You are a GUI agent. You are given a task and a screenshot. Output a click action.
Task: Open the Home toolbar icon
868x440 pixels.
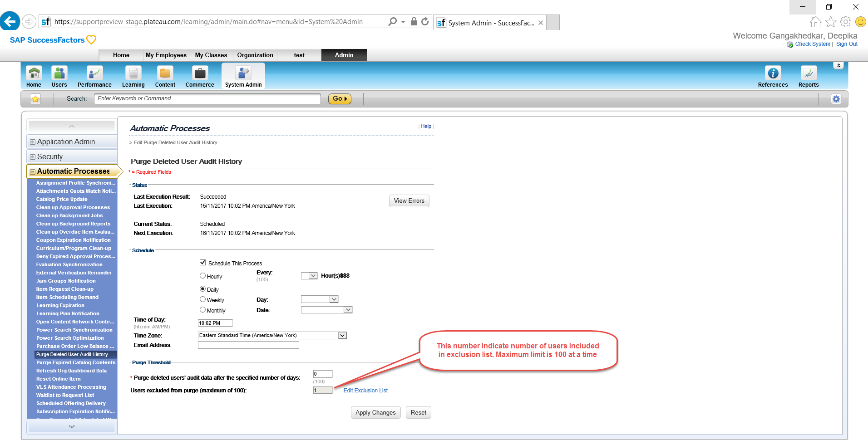(34, 76)
